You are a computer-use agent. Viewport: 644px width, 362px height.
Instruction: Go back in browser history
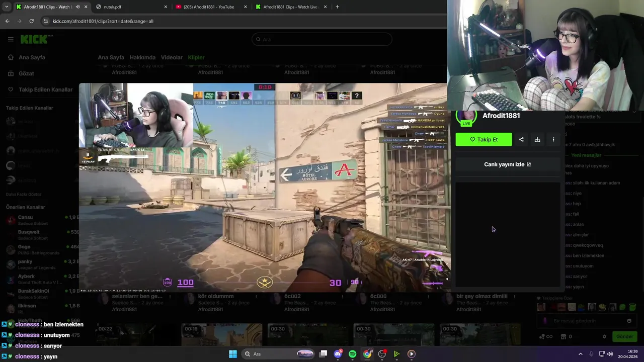point(7,21)
